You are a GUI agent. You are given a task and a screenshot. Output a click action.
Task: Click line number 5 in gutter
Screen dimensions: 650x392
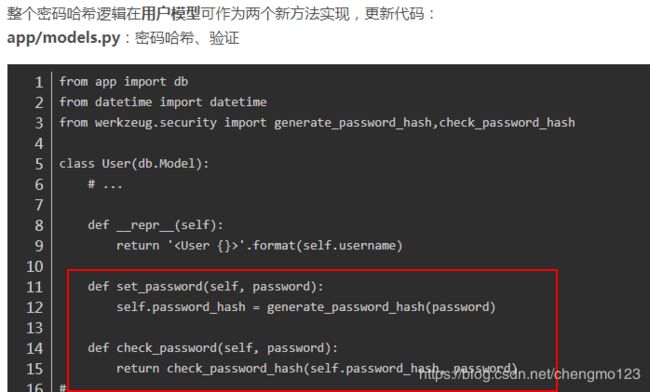(39, 164)
